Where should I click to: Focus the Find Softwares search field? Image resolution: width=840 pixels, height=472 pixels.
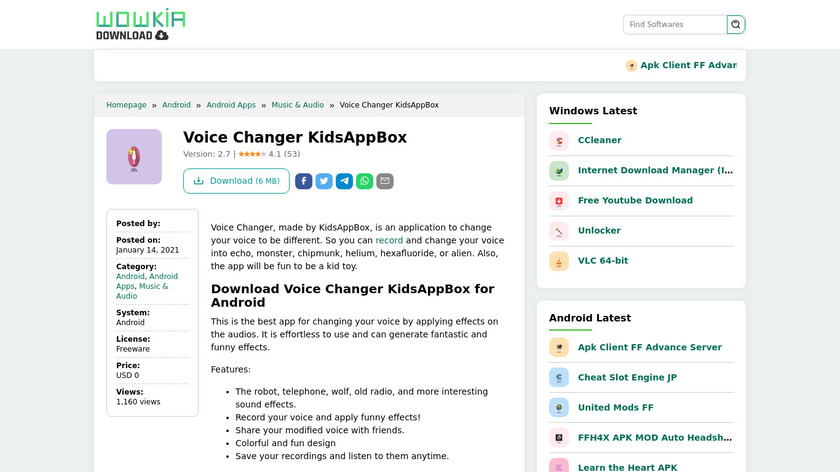(675, 24)
